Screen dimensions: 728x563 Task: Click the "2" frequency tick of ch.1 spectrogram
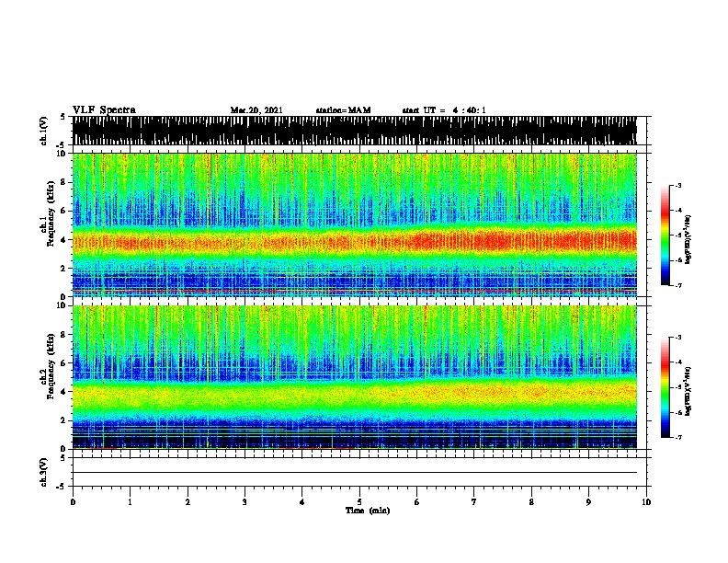click(64, 268)
